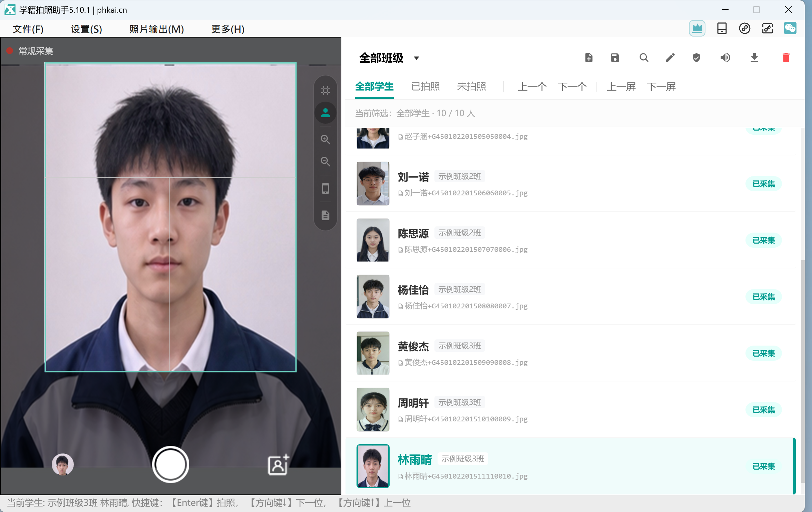Select student 黄俊杰 in the list
Image resolution: width=812 pixels, height=512 pixels.
point(570,353)
